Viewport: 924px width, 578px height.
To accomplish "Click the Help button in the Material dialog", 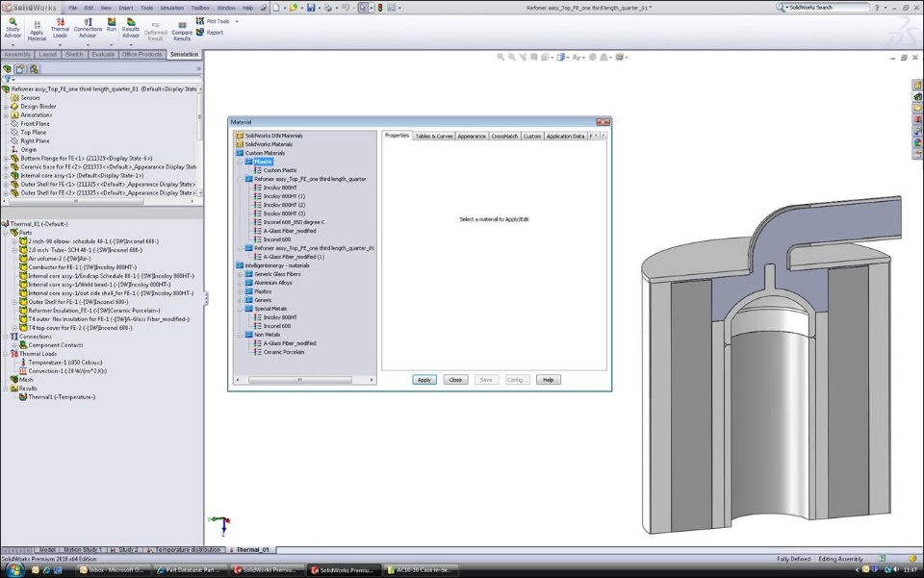I will click(548, 380).
